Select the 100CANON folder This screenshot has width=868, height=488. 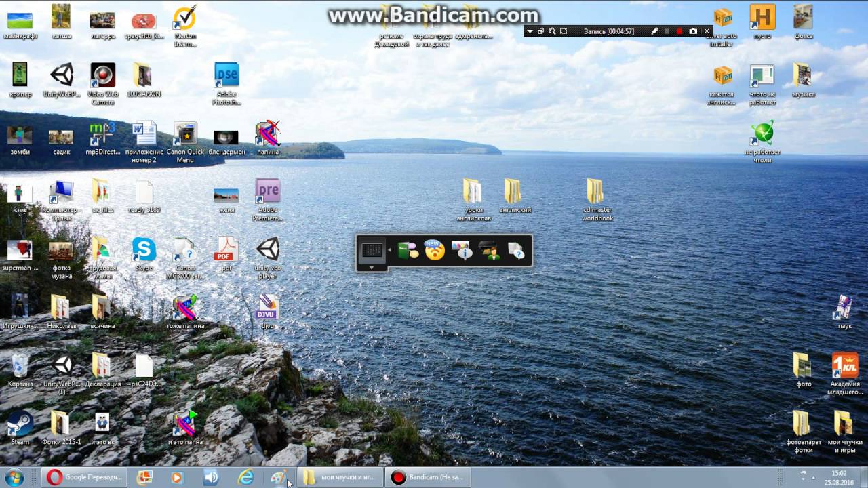[x=144, y=80]
